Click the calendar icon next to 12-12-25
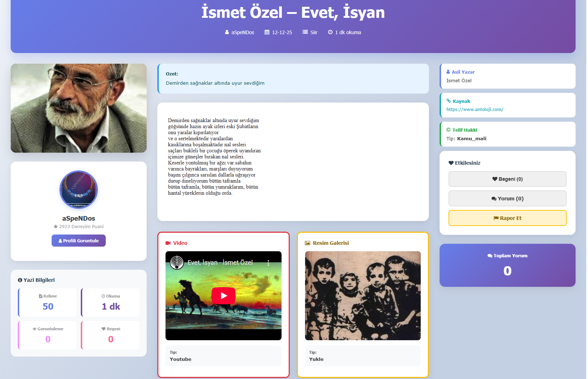Image resolution: width=588 pixels, height=379 pixels. coord(266,32)
